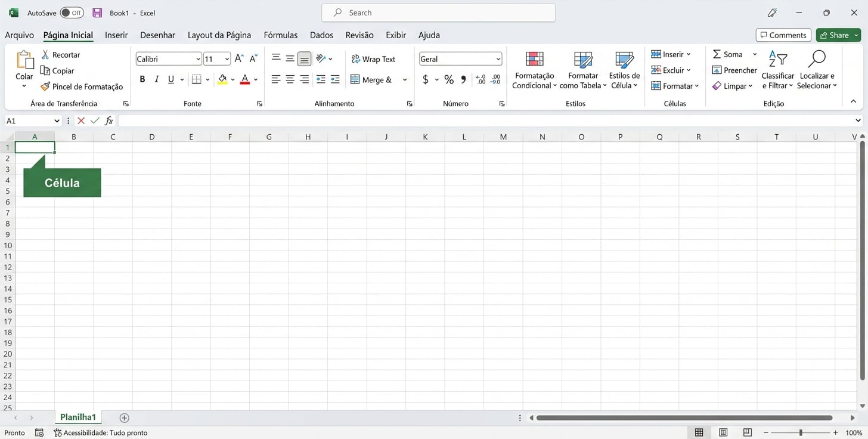Viewport: 868px width, 439px height.
Task: Toggle AutoSave switch
Action: click(x=72, y=13)
